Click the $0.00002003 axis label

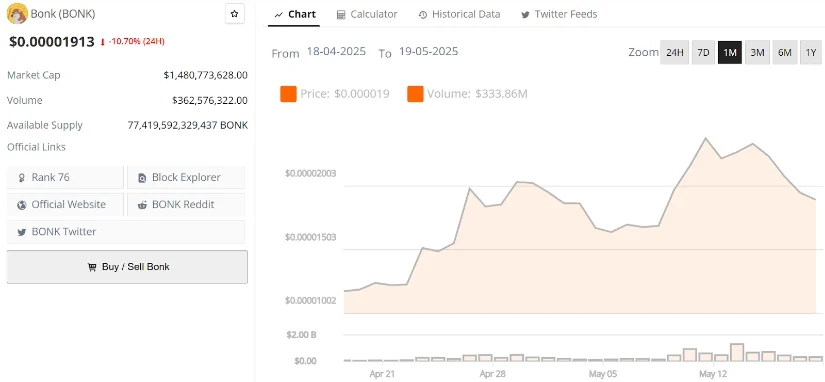[310, 174]
